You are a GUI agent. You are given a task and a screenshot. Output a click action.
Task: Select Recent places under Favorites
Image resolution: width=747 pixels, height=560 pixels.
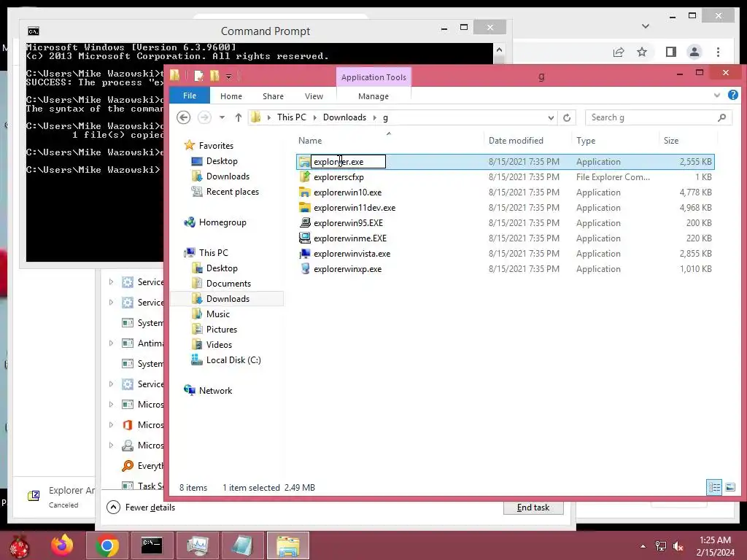coord(233,192)
